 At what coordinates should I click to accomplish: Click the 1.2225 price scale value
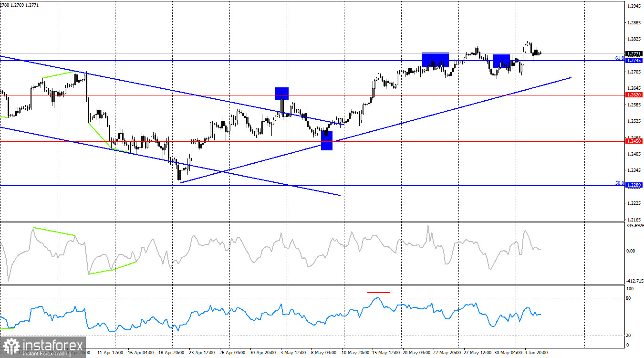click(x=635, y=203)
